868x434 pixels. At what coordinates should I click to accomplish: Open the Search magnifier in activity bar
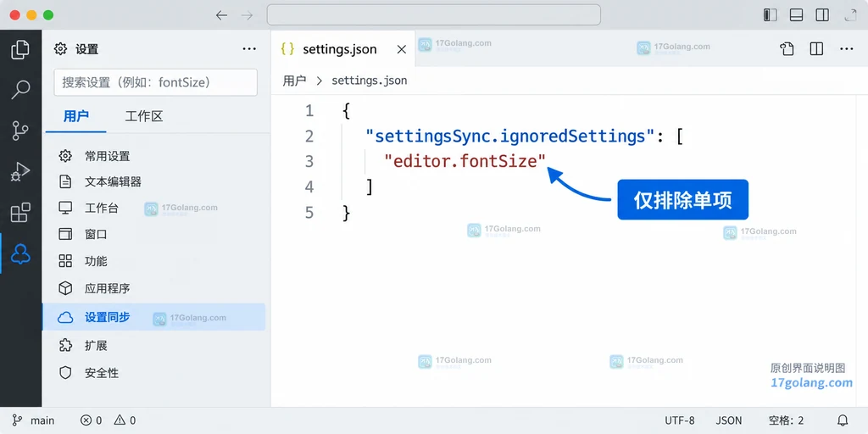click(20, 90)
